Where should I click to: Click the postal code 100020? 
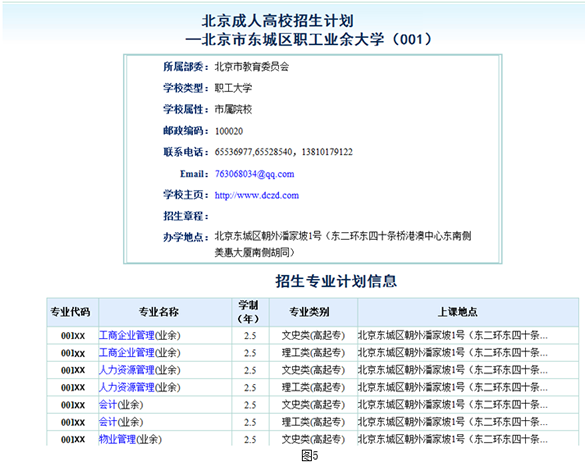coord(229,131)
